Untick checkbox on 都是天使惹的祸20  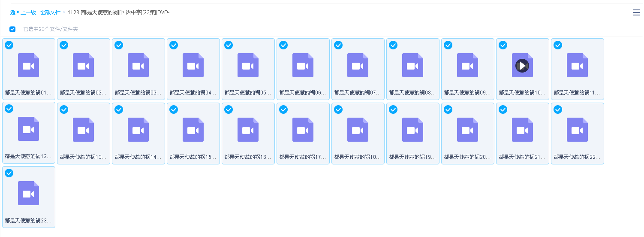448,109
